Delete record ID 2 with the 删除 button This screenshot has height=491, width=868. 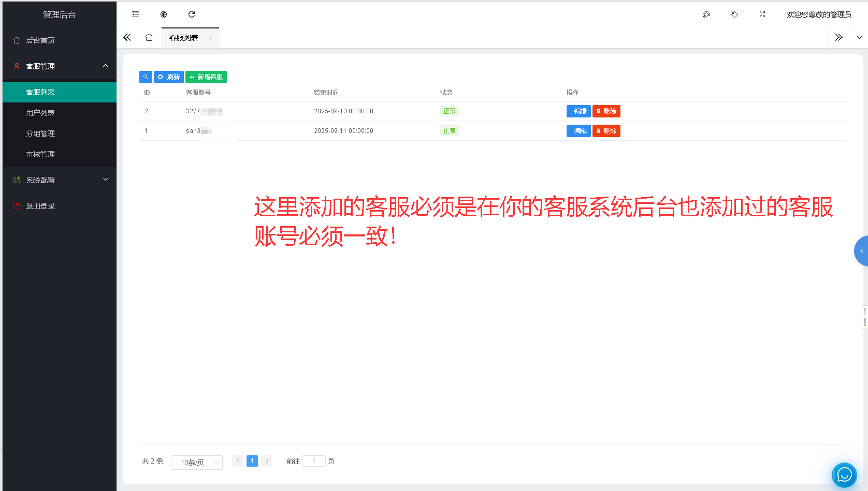(606, 111)
